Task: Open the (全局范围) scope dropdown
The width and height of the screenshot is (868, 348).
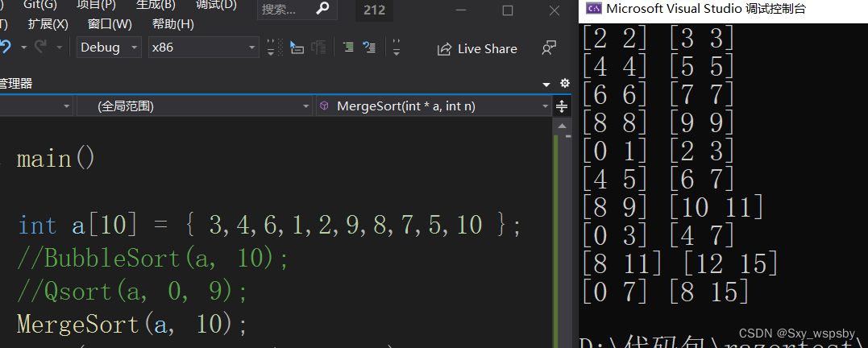Action: 194,106
